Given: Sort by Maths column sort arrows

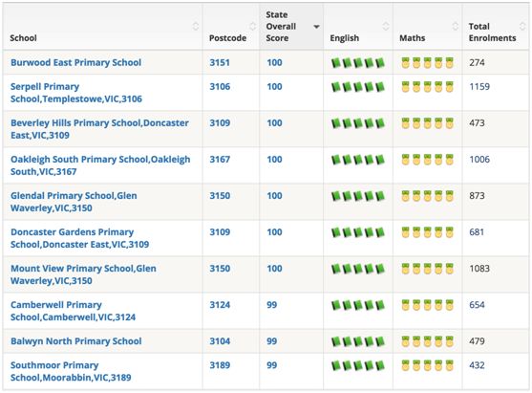Looking at the screenshot, I should [x=456, y=26].
